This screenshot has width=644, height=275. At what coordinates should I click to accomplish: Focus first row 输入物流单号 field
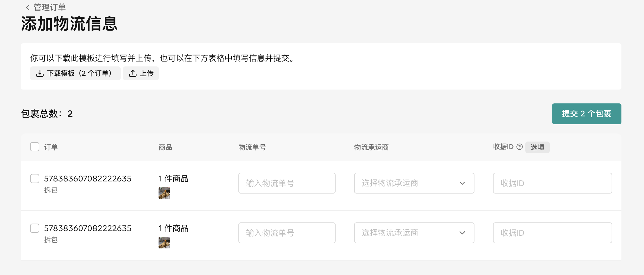287,183
